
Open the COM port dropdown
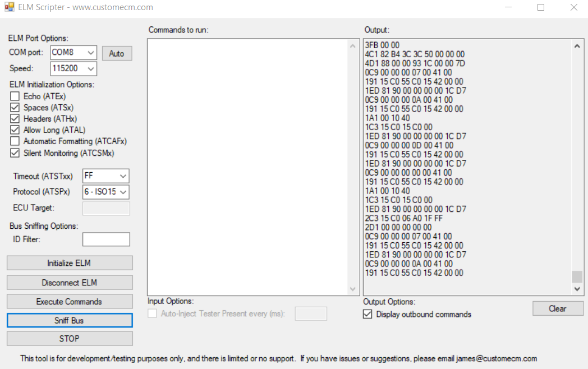coord(90,53)
